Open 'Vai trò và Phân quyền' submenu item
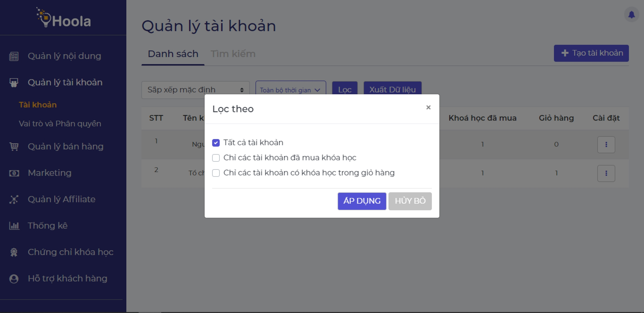 [60, 124]
